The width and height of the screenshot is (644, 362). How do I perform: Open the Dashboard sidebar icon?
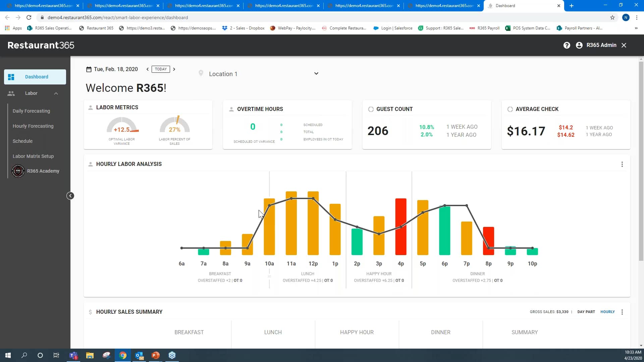tap(11, 77)
